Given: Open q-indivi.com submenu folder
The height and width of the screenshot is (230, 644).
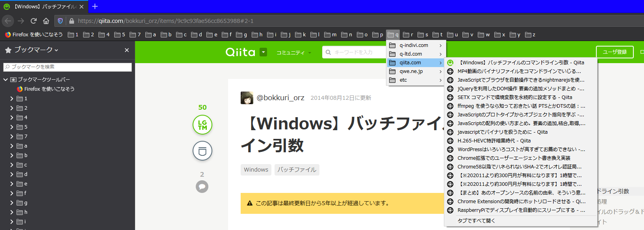Looking at the screenshot, I should click(x=416, y=45).
